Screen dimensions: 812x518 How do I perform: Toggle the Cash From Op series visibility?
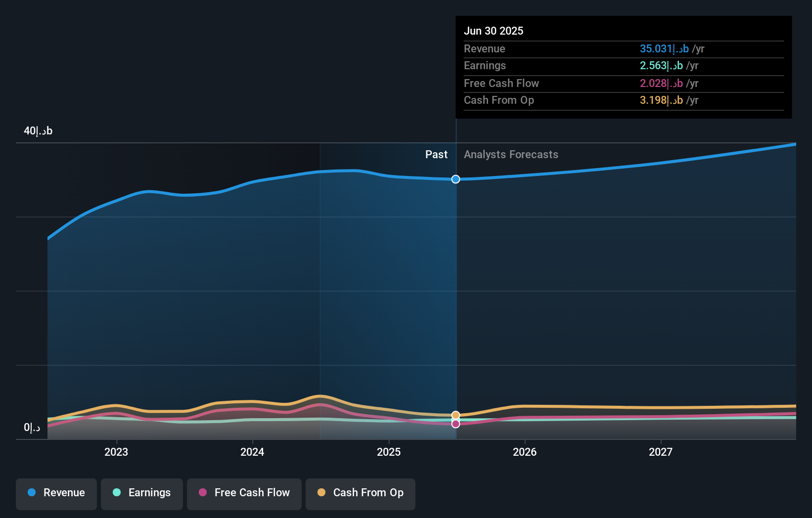360,494
